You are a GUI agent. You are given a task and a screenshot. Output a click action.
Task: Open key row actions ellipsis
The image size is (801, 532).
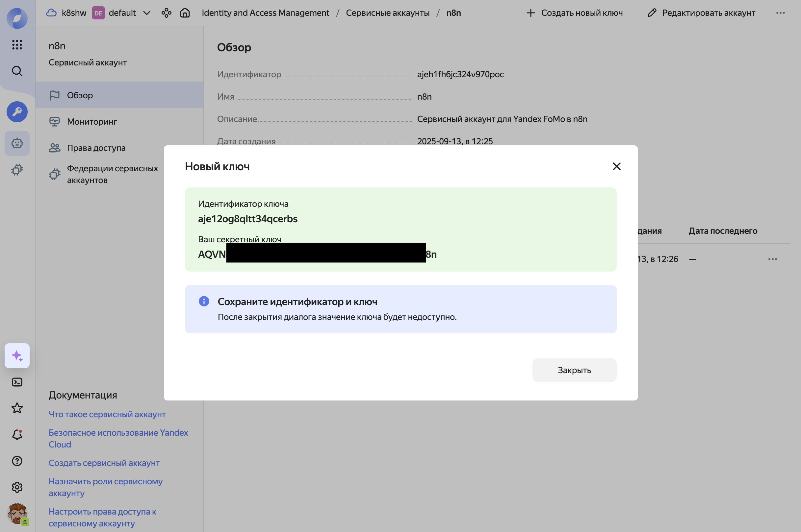tap(772, 259)
